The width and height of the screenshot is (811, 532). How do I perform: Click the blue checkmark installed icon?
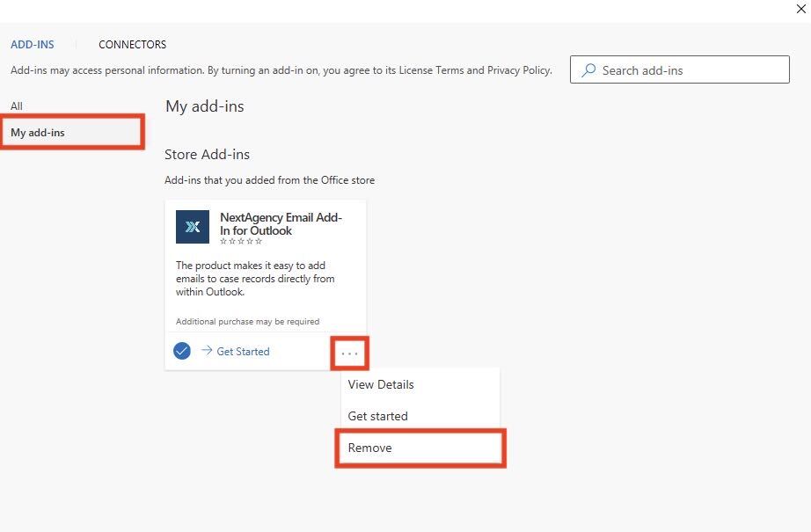point(181,351)
